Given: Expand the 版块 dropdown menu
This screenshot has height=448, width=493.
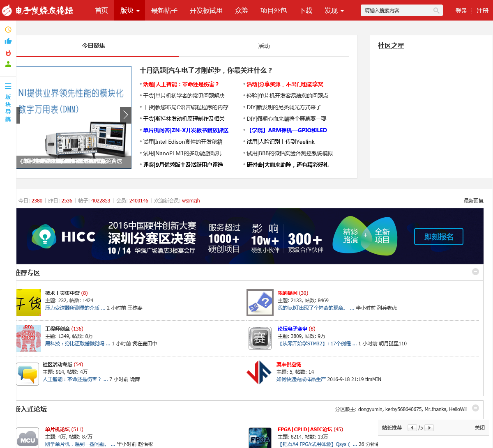Looking at the screenshot, I should tap(130, 10).
